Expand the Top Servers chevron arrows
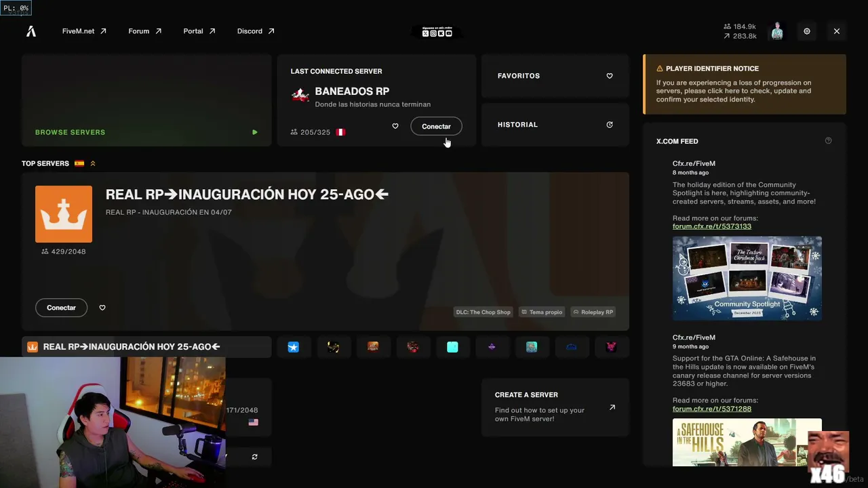This screenshot has height=488, width=868. coord(93,163)
